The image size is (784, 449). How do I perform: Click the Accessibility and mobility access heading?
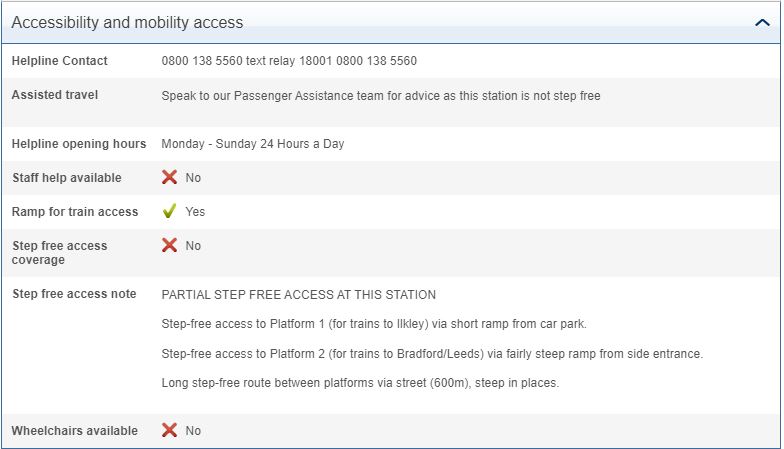127,22
